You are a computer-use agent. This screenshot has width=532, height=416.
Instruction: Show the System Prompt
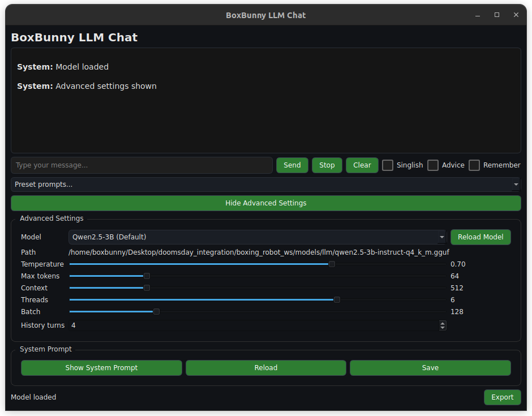(101, 368)
